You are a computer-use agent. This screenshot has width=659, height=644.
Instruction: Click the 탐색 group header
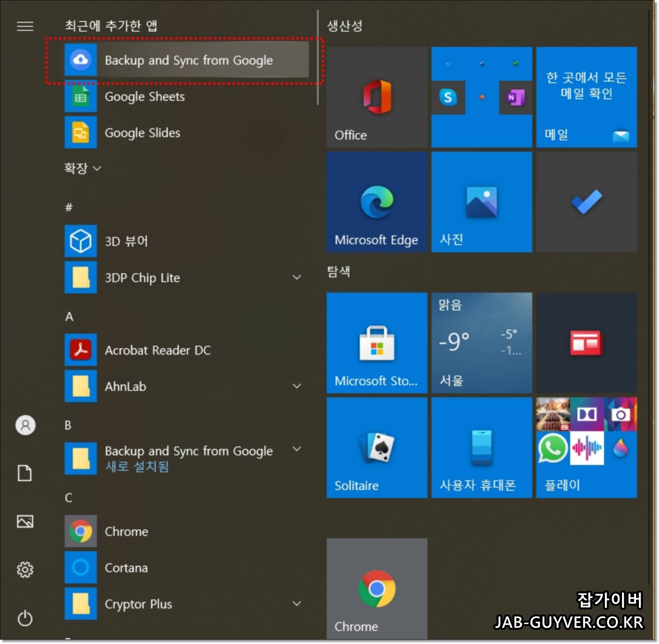click(x=339, y=272)
